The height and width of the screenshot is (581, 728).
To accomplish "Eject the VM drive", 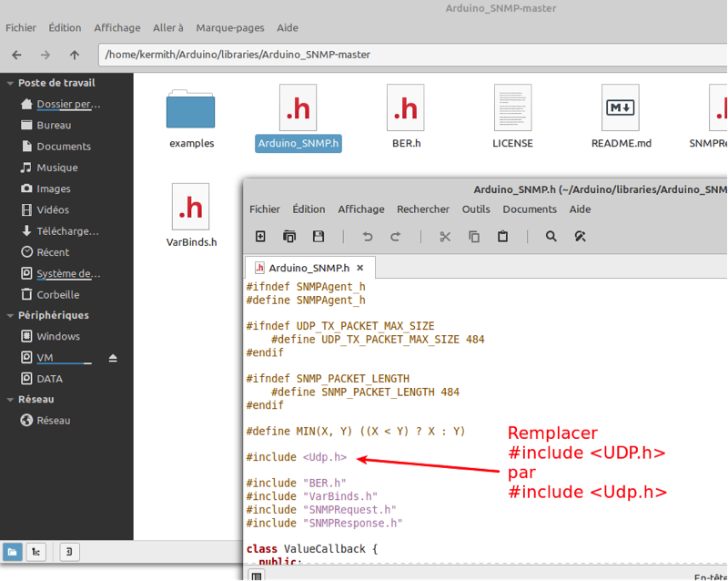I will (x=113, y=358).
